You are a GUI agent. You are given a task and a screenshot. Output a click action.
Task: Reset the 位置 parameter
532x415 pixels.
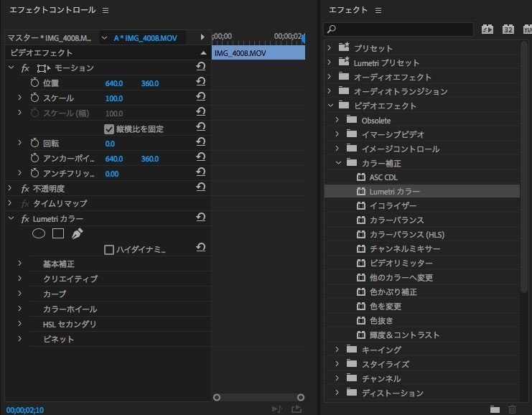tap(201, 81)
